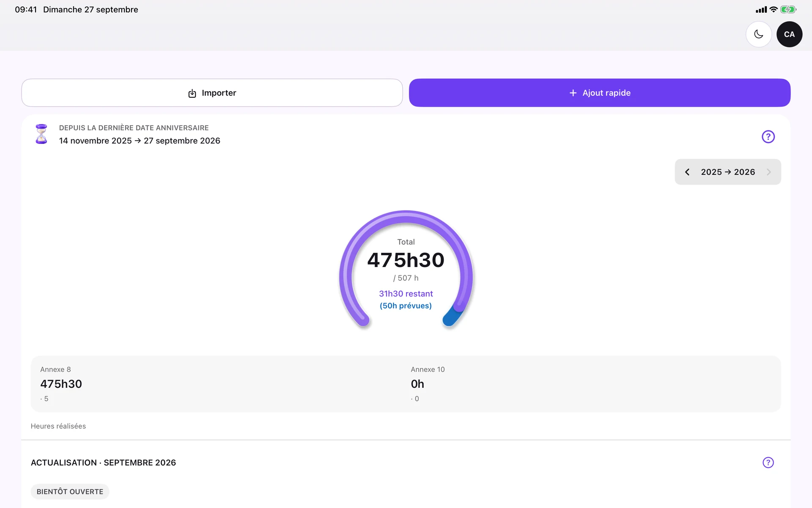812x508 pixels.
Task: Click the cellular signal bars icon
Action: tap(761, 9)
